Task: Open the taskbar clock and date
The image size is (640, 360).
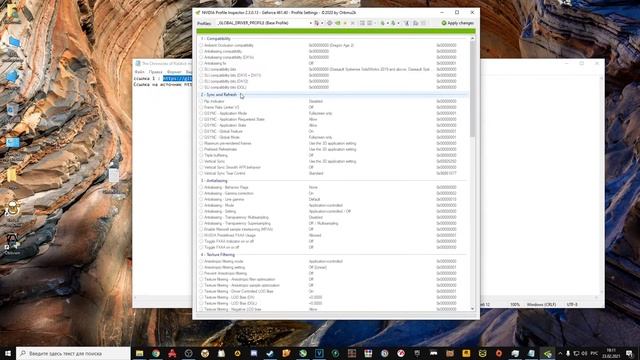Action: pyautogui.click(x=611, y=353)
